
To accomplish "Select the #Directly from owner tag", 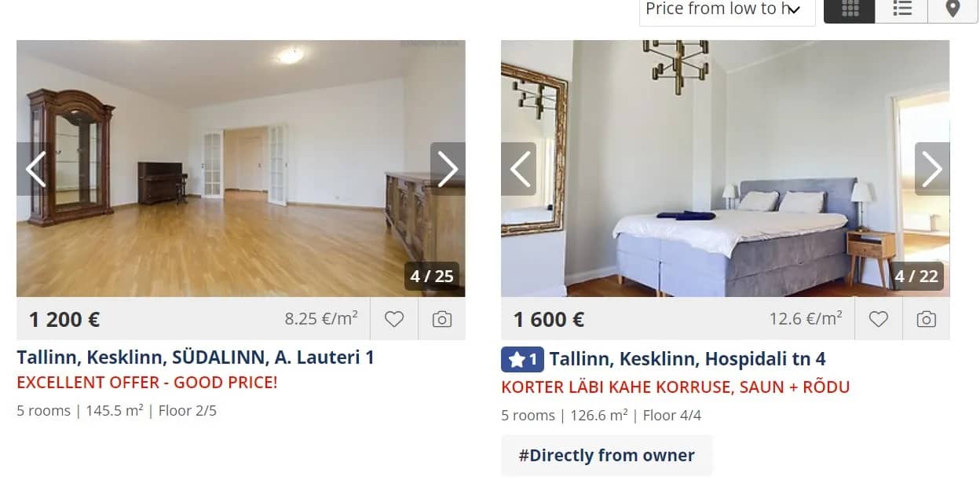I will pyautogui.click(x=607, y=455).
